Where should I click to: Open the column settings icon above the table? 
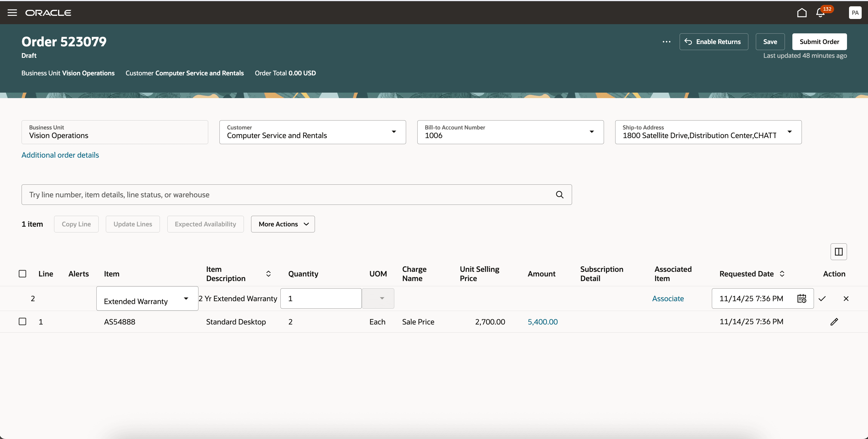click(838, 252)
